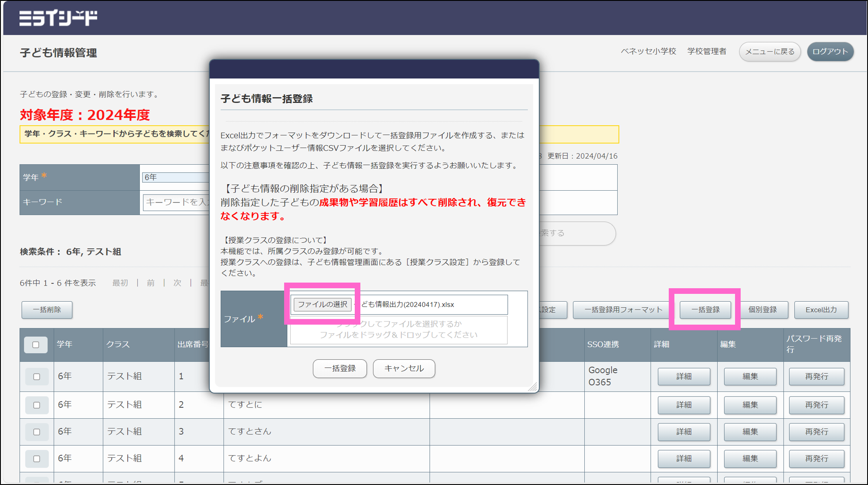Image resolution: width=868 pixels, height=485 pixels.
Task: Click 再発行 for student てすとよん
Action: [x=816, y=459]
